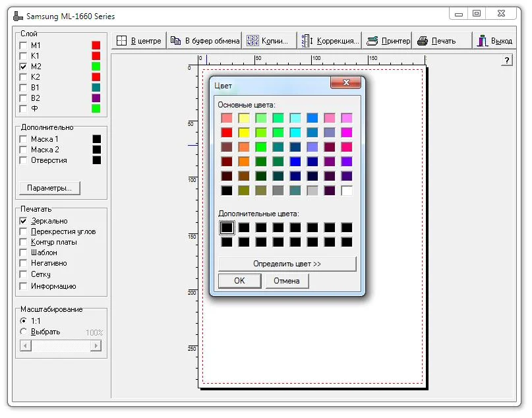The width and height of the screenshot is (532, 418).
Task: Uncheck the 'Зеркально' mirror option
Action: pyautogui.click(x=23, y=222)
